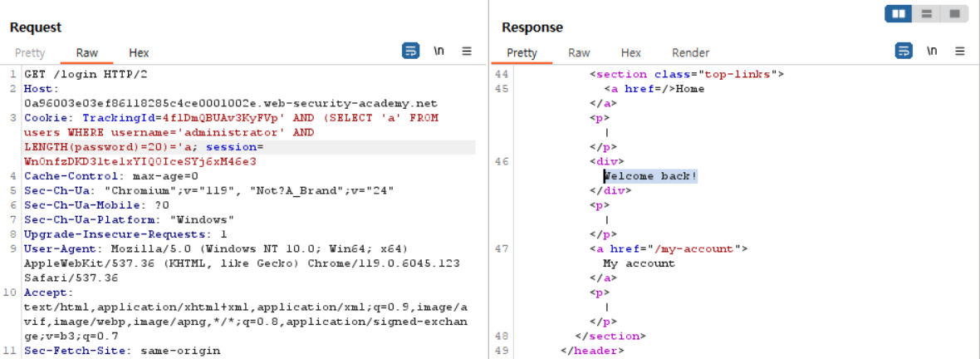Click the web-security-academy.net host value
The height and width of the screenshot is (359, 980).
coord(230,103)
